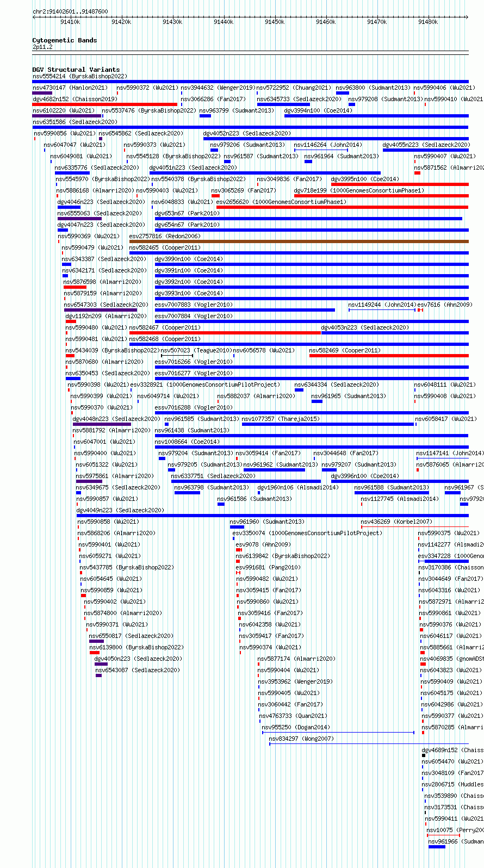Select essv7007883 (Vogler2010) label

point(194,305)
